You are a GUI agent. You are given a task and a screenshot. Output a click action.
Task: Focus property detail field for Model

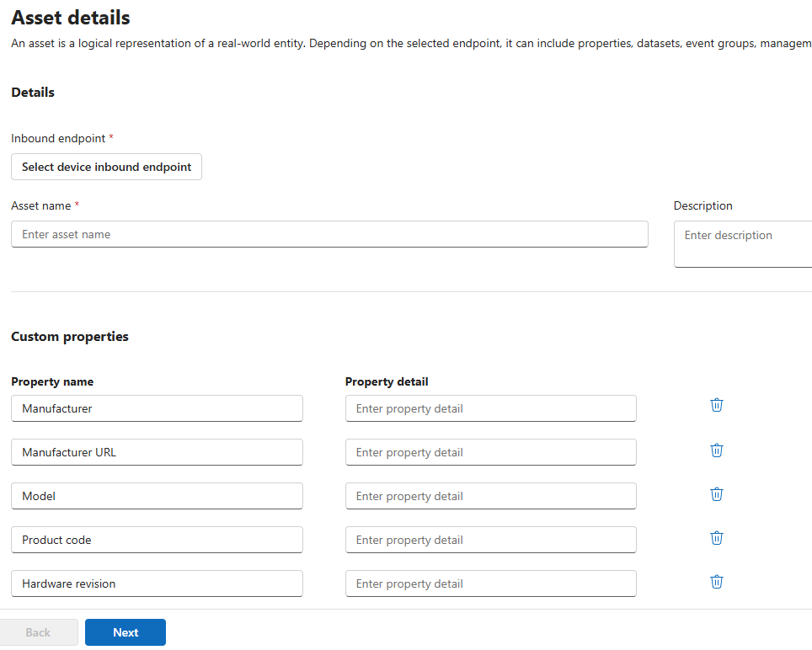(x=490, y=496)
